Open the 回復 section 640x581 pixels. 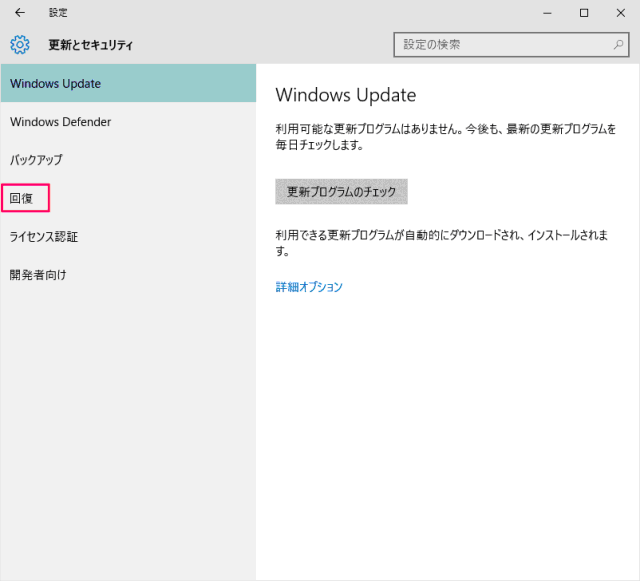pyautogui.click(x=128, y=198)
